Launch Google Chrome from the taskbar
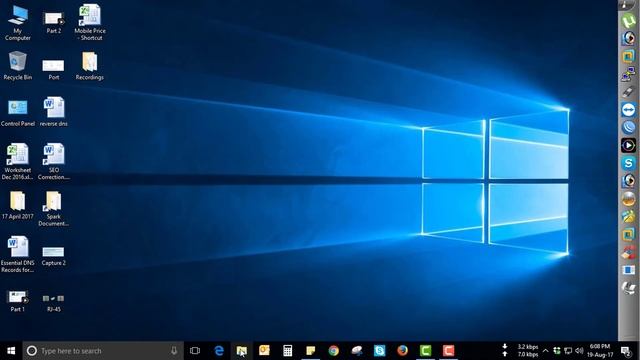640x360 pixels. pos(333,351)
